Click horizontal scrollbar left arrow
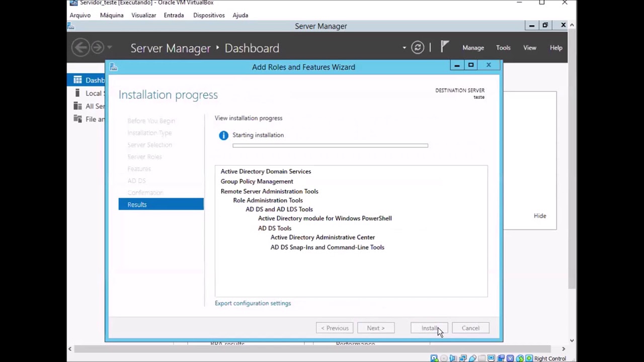This screenshot has height=362, width=644. (x=70, y=348)
